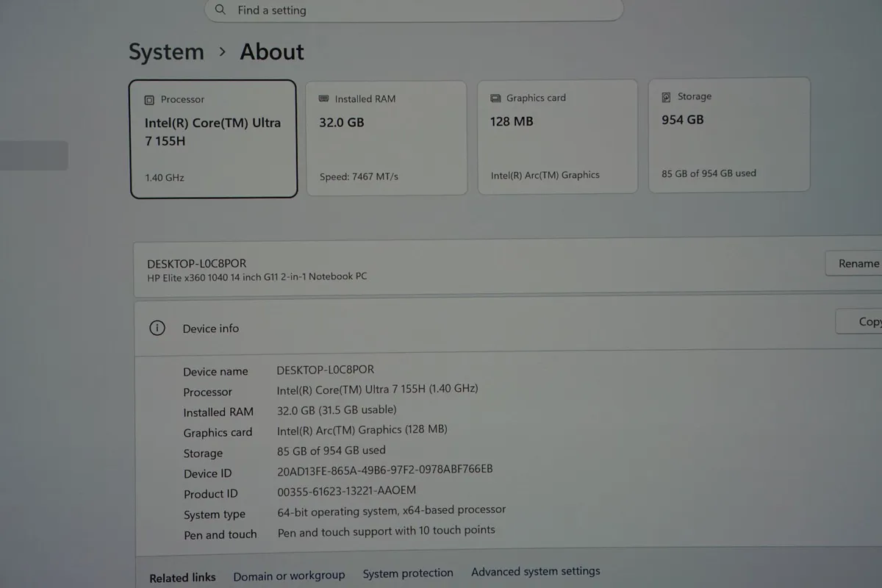Click Device name row label
This screenshot has height=588, width=882.
(x=215, y=372)
